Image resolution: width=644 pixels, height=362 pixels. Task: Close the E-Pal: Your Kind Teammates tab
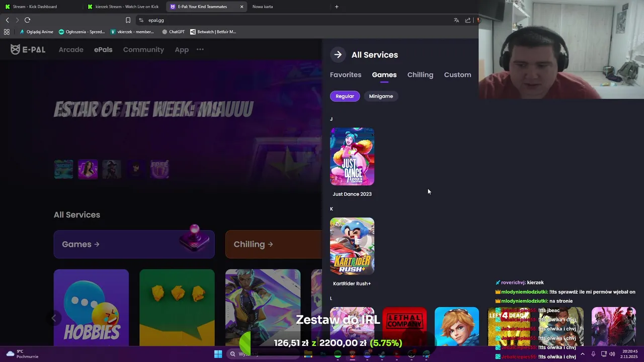point(242,7)
